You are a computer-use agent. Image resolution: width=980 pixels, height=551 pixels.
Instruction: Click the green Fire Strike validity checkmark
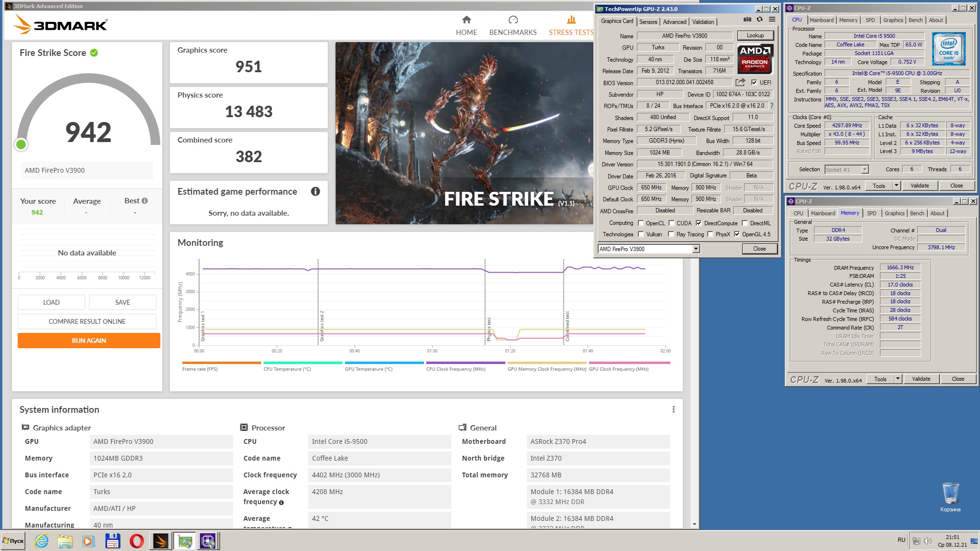94,53
